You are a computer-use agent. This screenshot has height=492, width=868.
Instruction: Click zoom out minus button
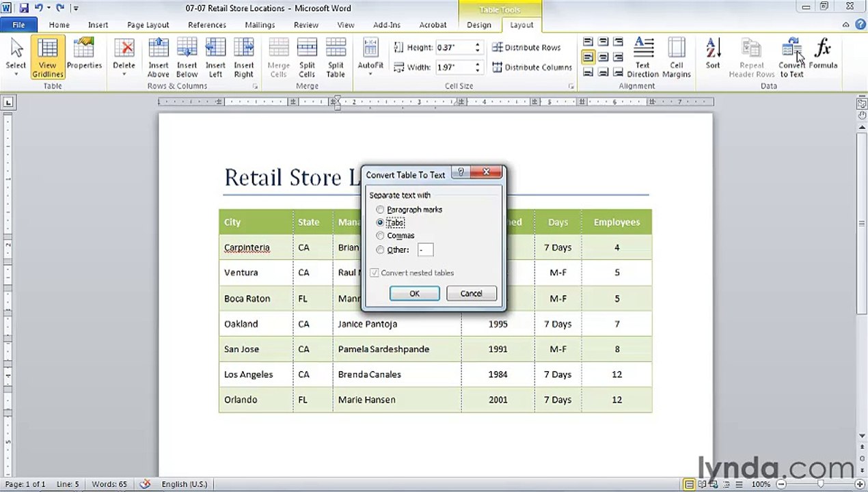[x=780, y=484]
